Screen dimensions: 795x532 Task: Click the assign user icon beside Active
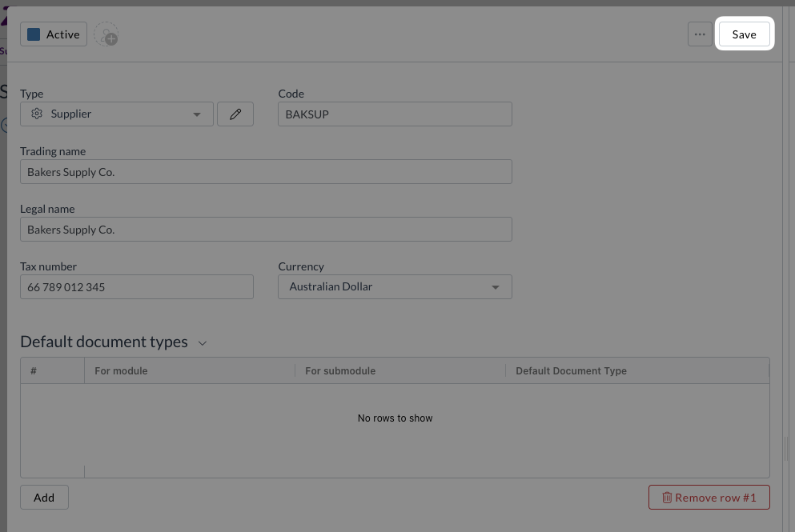[106, 35]
